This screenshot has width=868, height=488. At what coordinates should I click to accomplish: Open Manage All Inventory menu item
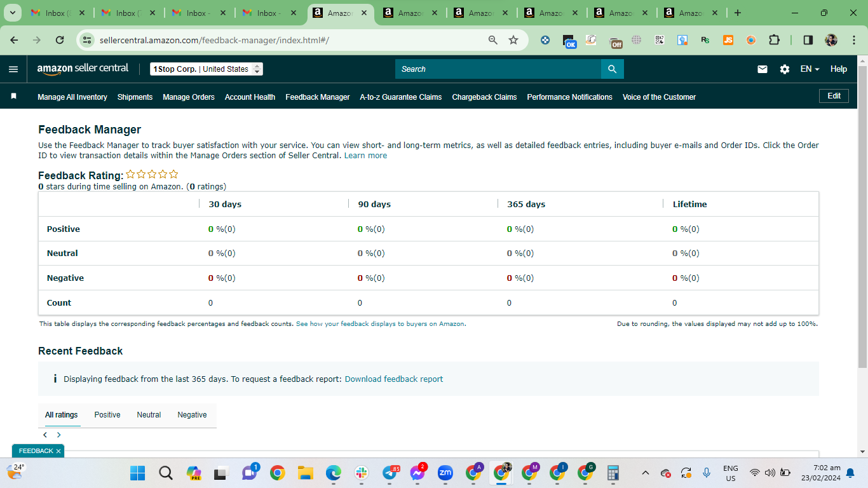point(72,97)
